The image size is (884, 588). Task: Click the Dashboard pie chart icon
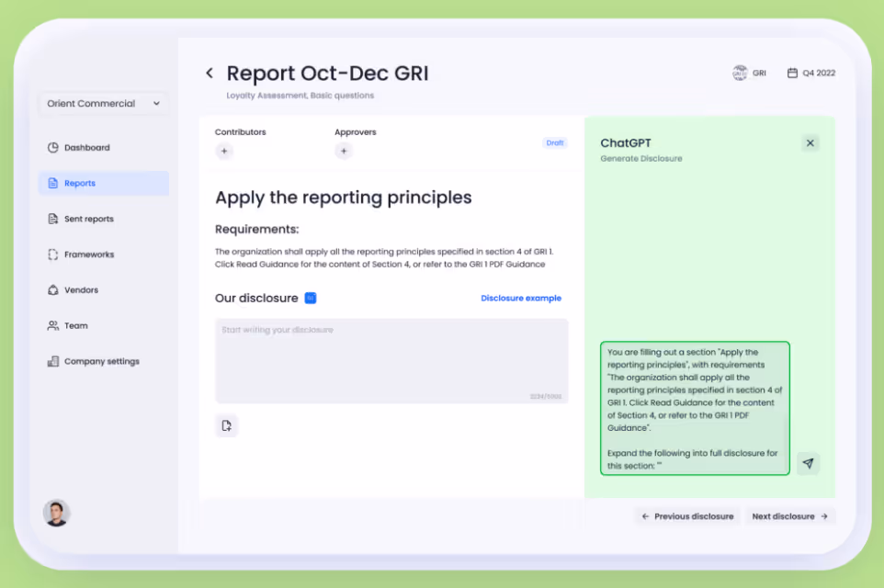point(53,148)
